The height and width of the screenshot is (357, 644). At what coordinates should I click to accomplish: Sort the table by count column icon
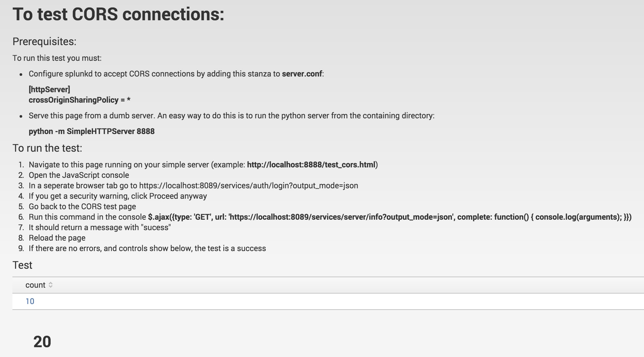[51, 285]
